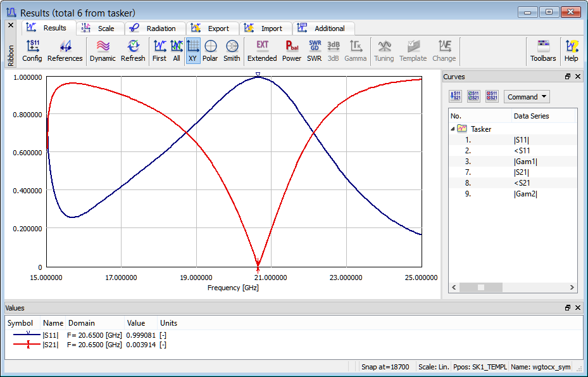The width and height of the screenshot is (588, 377).
Task: Close the ribbon with the X above Ribbon
Action: pos(11,25)
